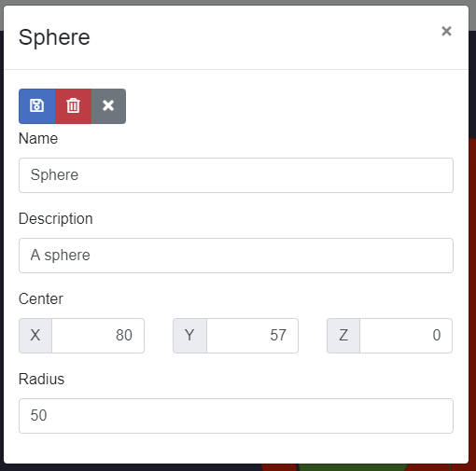476x471 pixels.
Task: Click the Center section label
Action: point(41,298)
